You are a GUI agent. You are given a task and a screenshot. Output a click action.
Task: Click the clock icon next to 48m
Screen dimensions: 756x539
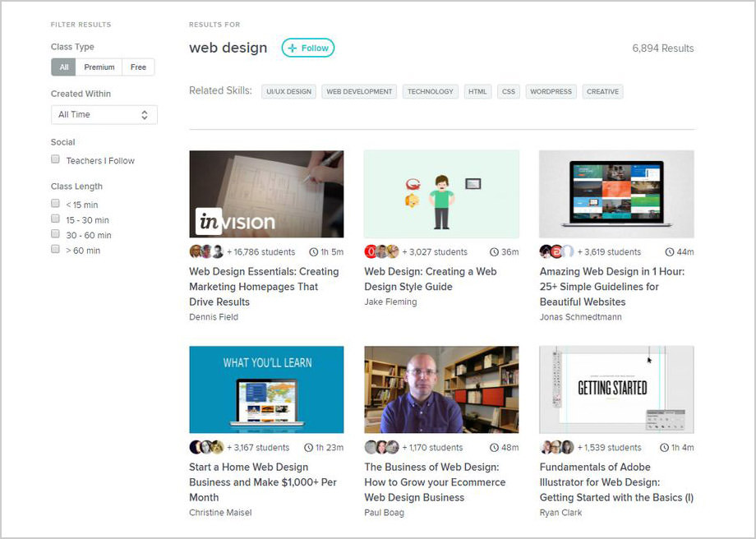click(x=494, y=448)
